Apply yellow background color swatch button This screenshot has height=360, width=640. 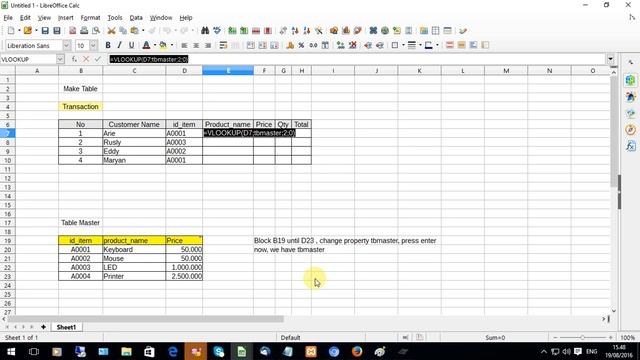click(163, 45)
